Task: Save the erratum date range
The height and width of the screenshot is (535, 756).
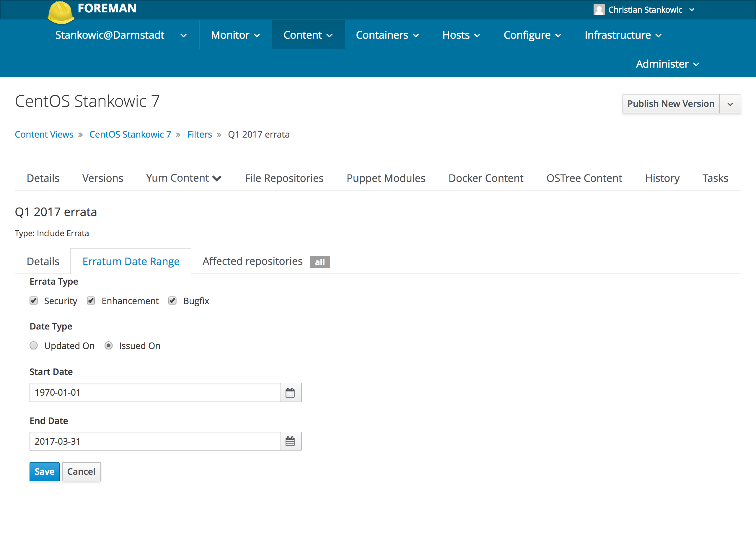Action: [x=45, y=472]
